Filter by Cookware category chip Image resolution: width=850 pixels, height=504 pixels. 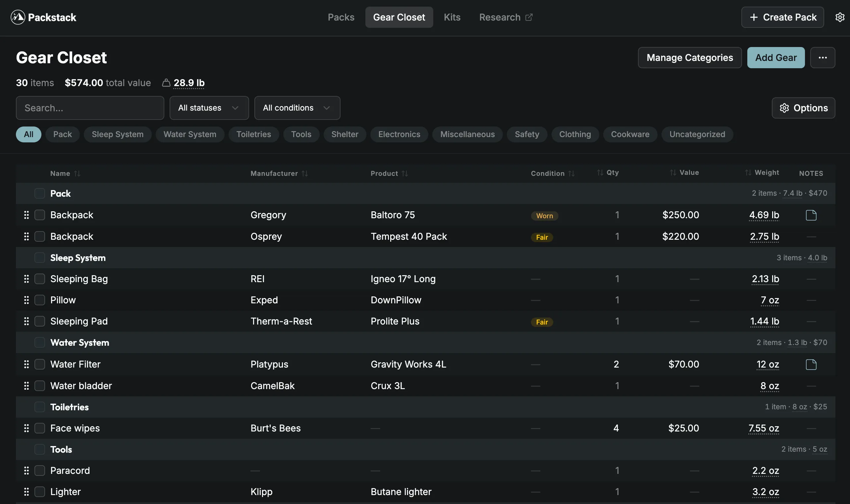(x=630, y=134)
